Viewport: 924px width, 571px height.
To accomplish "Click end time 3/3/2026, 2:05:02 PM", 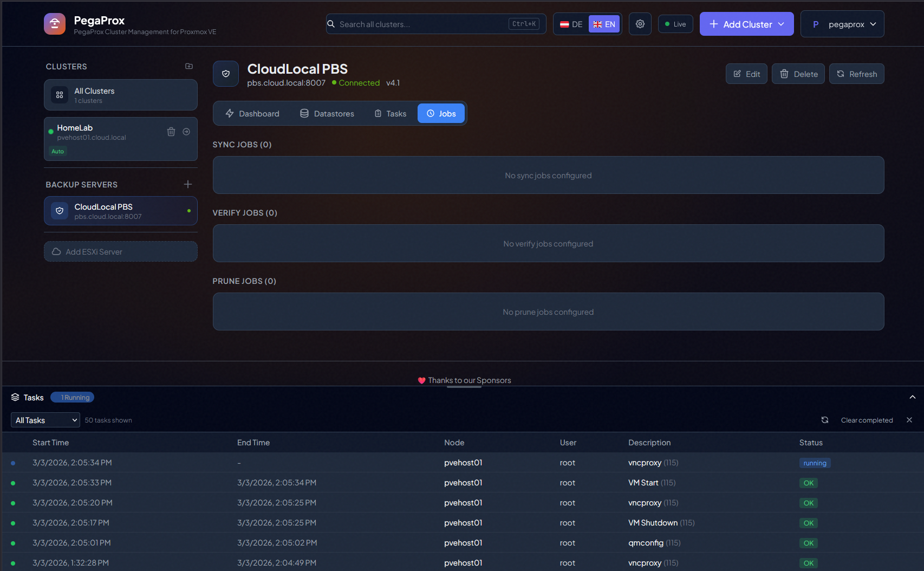I will pos(277,543).
